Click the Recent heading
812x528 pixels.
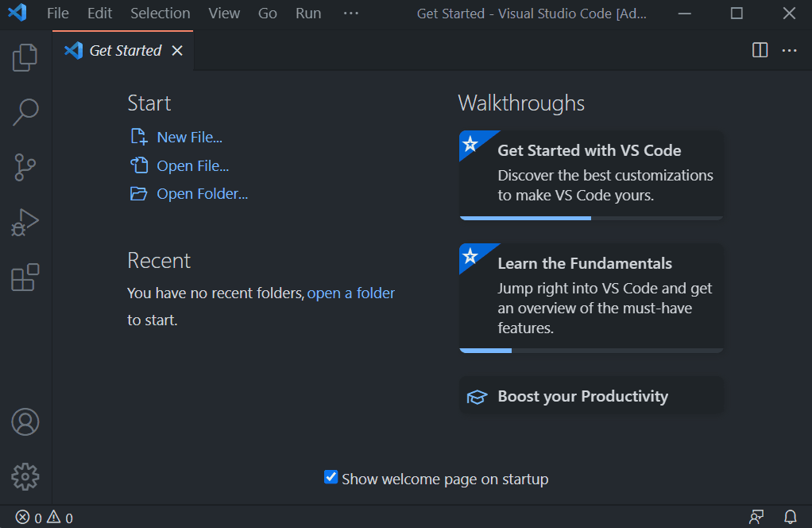point(159,261)
